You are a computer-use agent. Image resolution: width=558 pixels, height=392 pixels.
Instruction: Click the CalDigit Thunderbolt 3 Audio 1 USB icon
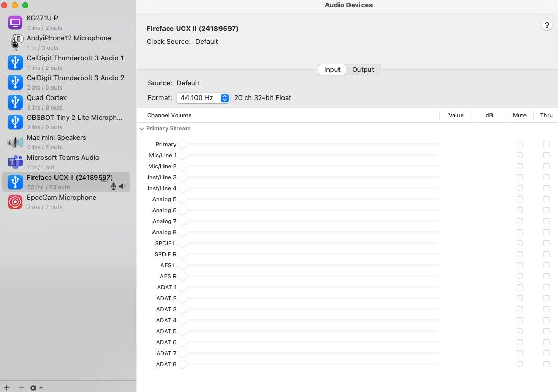15,62
